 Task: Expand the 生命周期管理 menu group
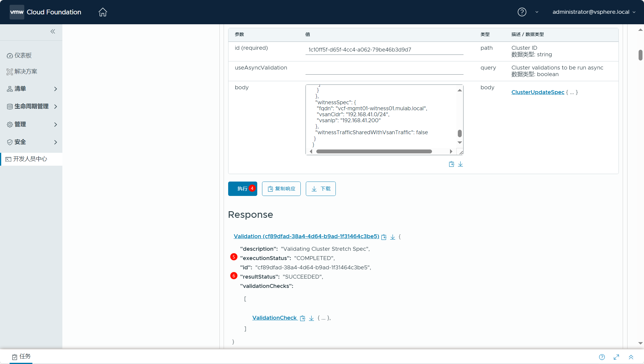[31, 106]
